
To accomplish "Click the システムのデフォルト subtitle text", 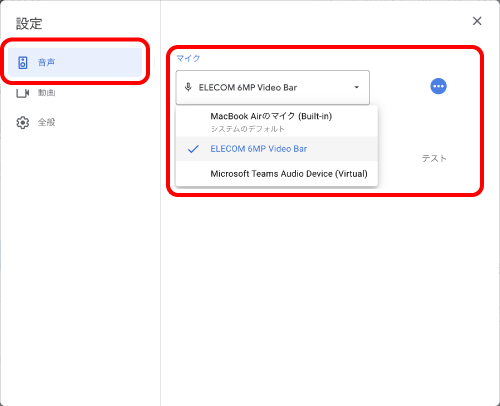I will click(248, 129).
